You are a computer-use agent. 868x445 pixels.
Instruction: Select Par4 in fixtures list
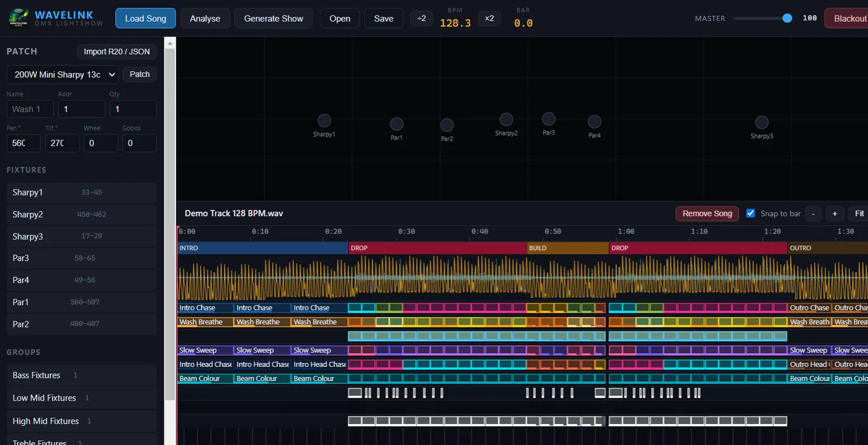click(x=81, y=280)
